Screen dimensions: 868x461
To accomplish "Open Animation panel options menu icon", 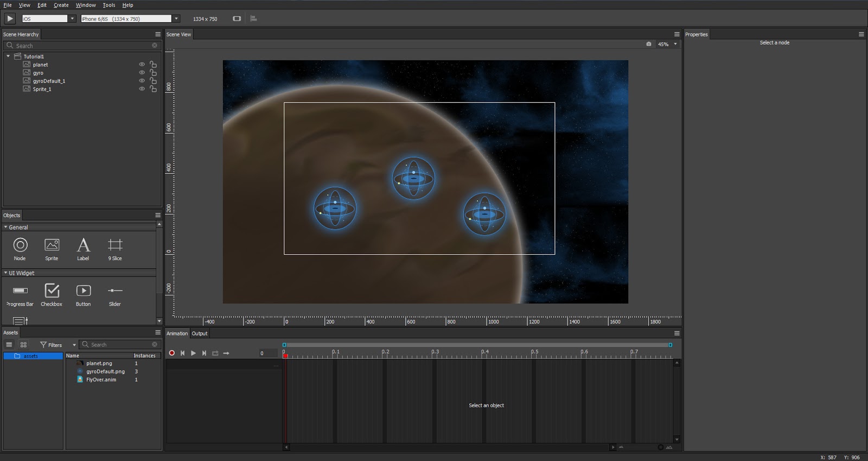I will [676, 333].
